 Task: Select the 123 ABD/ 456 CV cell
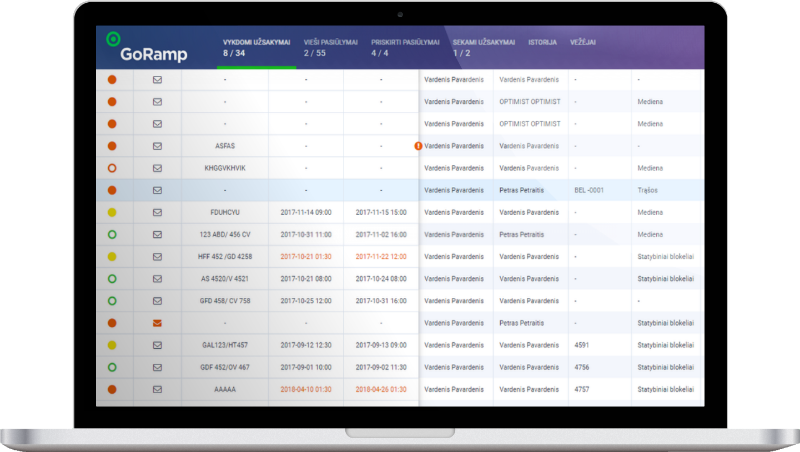(x=225, y=235)
